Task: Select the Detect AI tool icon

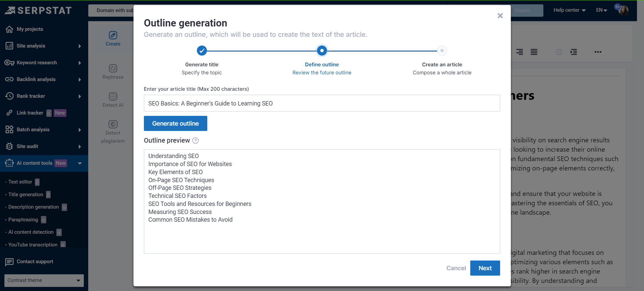Action: coord(113,96)
